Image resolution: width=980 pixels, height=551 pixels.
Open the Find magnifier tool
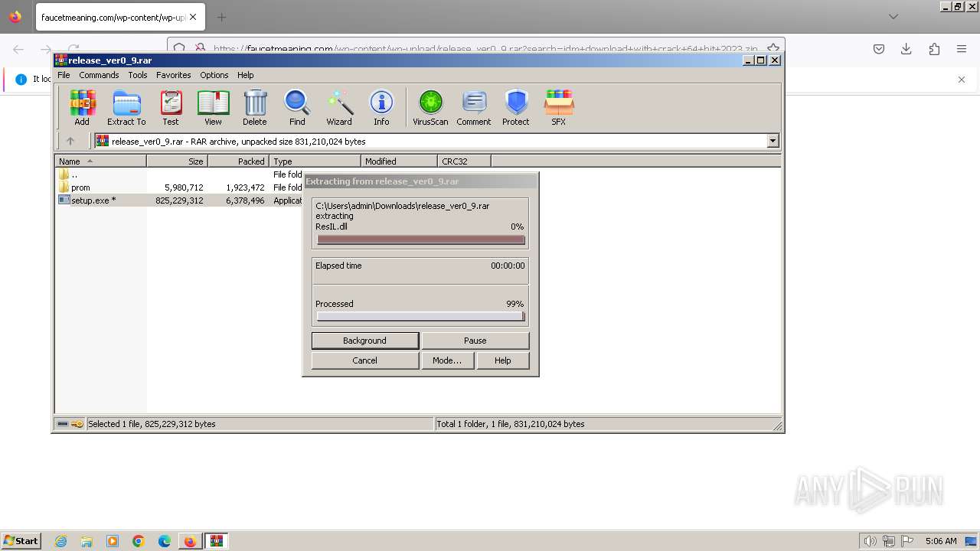[297, 107]
